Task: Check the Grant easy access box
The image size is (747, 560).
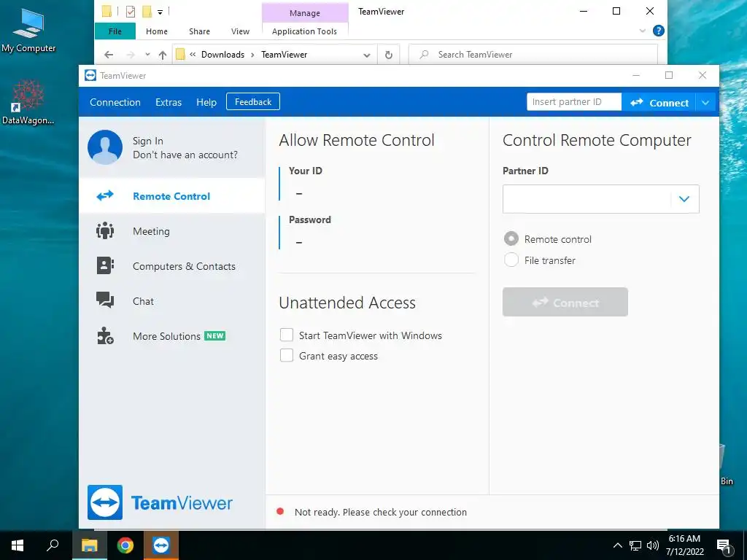Action: click(286, 355)
